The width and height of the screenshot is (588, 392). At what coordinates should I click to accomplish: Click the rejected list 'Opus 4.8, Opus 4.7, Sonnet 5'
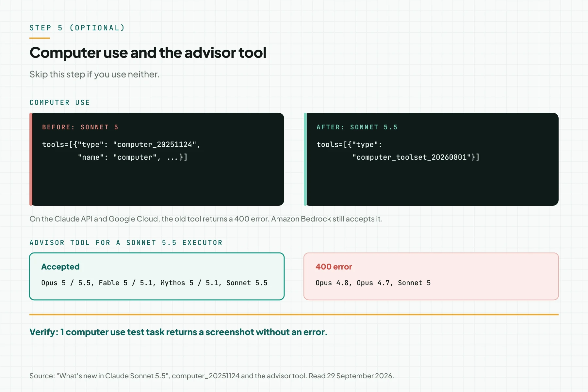point(373,283)
